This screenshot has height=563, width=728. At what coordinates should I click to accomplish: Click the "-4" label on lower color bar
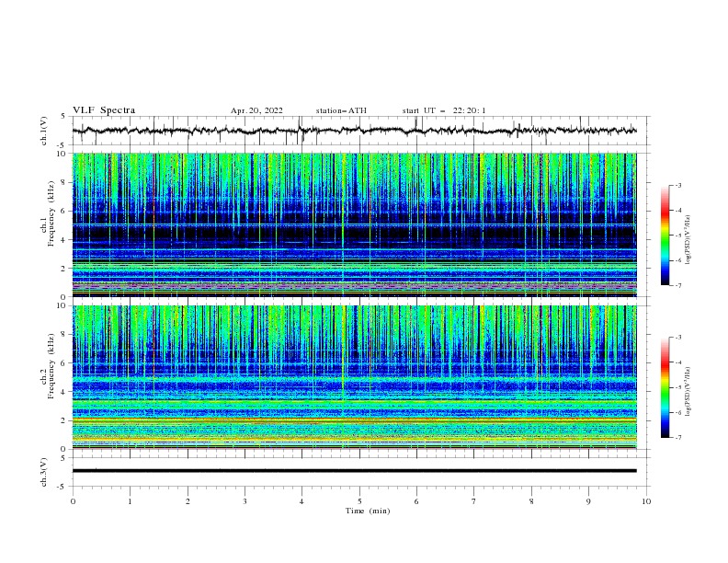coord(677,362)
